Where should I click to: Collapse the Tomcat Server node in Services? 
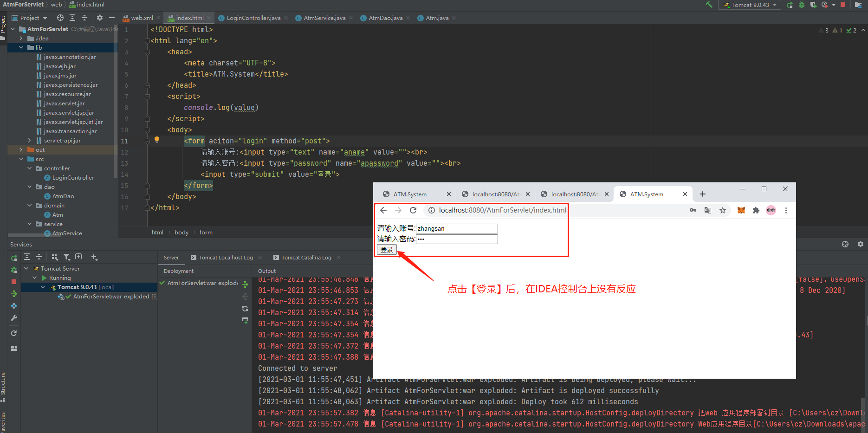[26, 269]
